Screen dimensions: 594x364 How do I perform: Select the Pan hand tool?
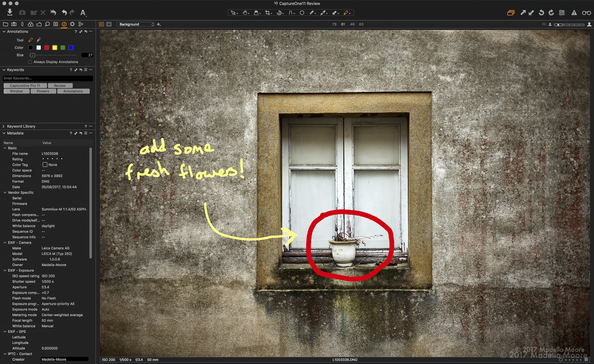point(245,13)
